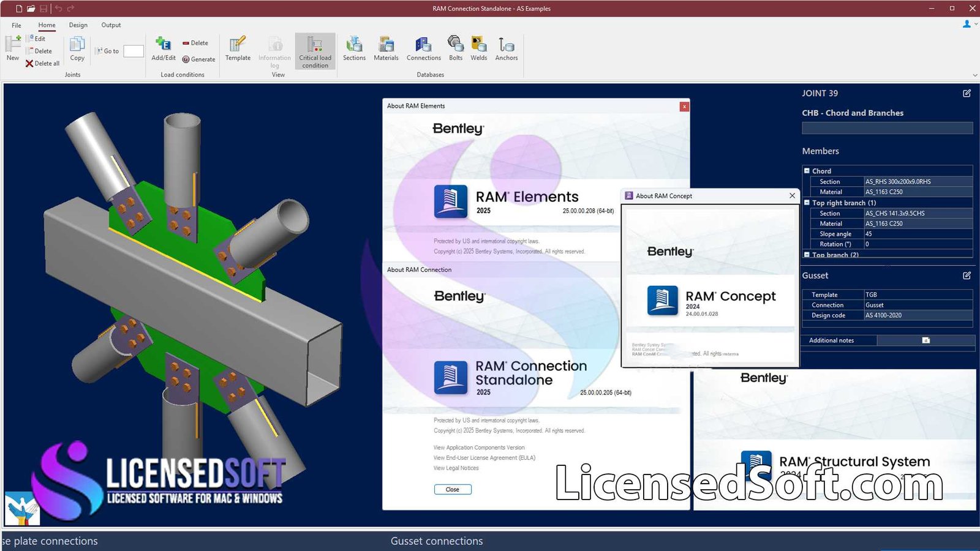Click the Connection value Gusset
Image resolution: width=980 pixels, height=551 pixels.
pyautogui.click(x=918, y=305)
